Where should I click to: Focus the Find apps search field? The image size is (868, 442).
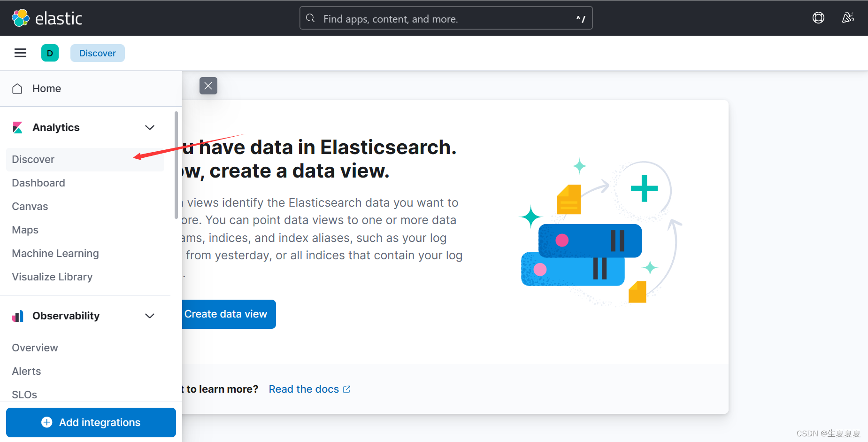(446, 18)
